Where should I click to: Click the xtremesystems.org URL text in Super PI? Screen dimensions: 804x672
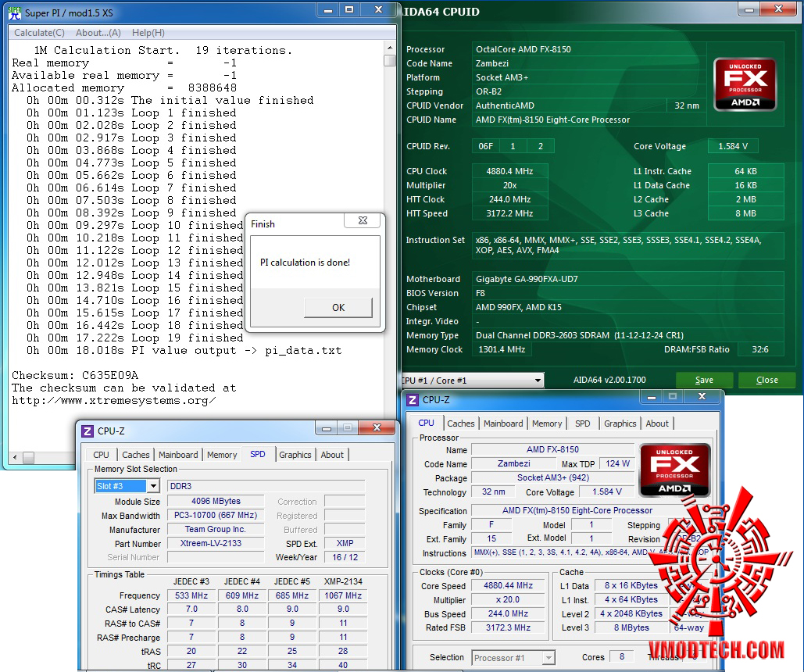114,401
